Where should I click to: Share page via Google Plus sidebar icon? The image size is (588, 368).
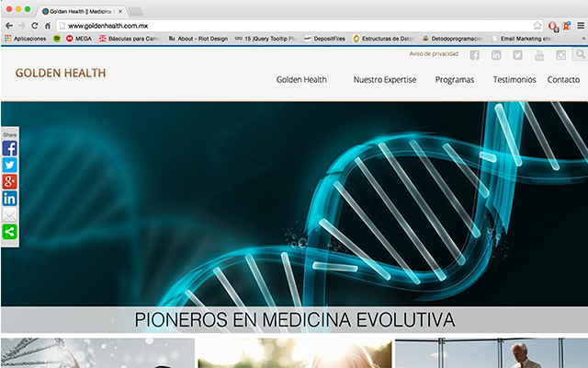pos(10,182)
